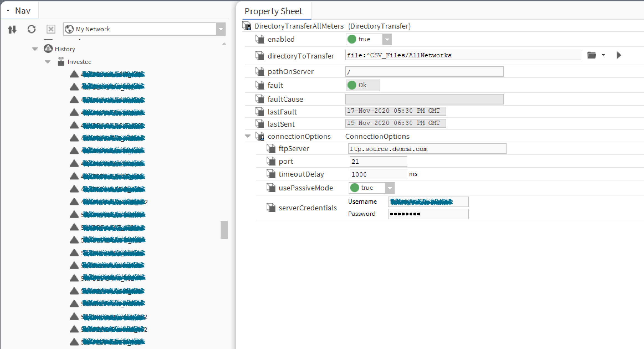
Task: Collapse the Investec tree node
Action: pos(48,62)
